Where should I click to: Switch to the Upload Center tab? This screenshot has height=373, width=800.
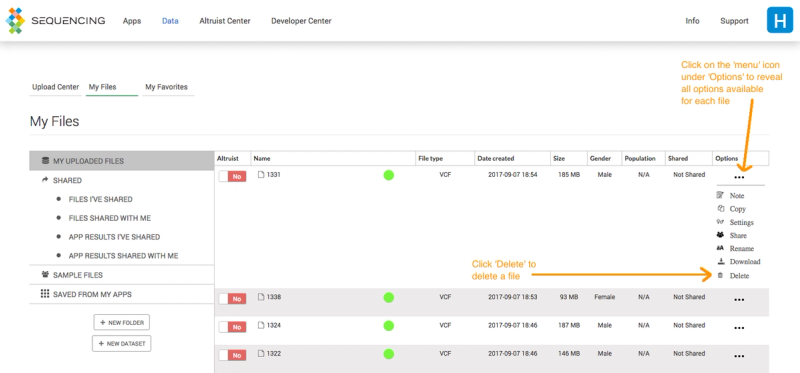pyautogui.click(x=56, y=87)
